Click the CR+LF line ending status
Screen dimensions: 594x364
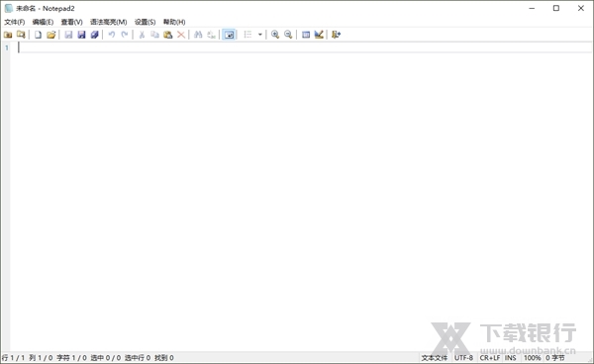click(490, 358)
